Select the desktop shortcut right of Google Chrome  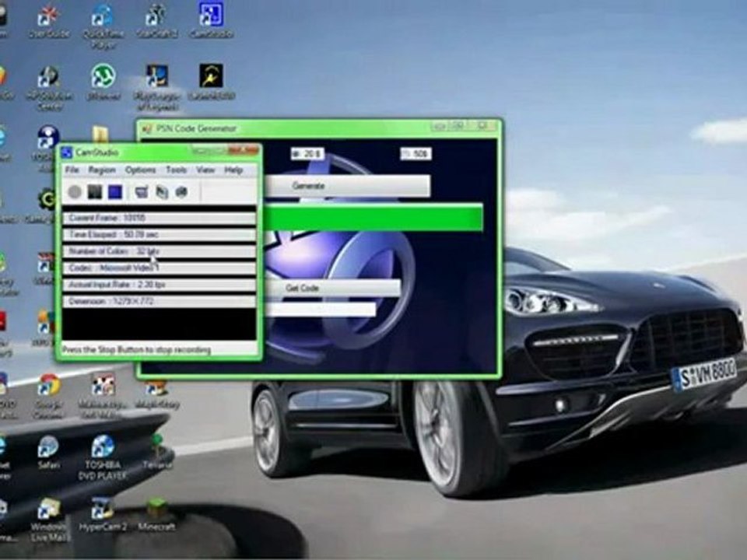click(103, 396)
